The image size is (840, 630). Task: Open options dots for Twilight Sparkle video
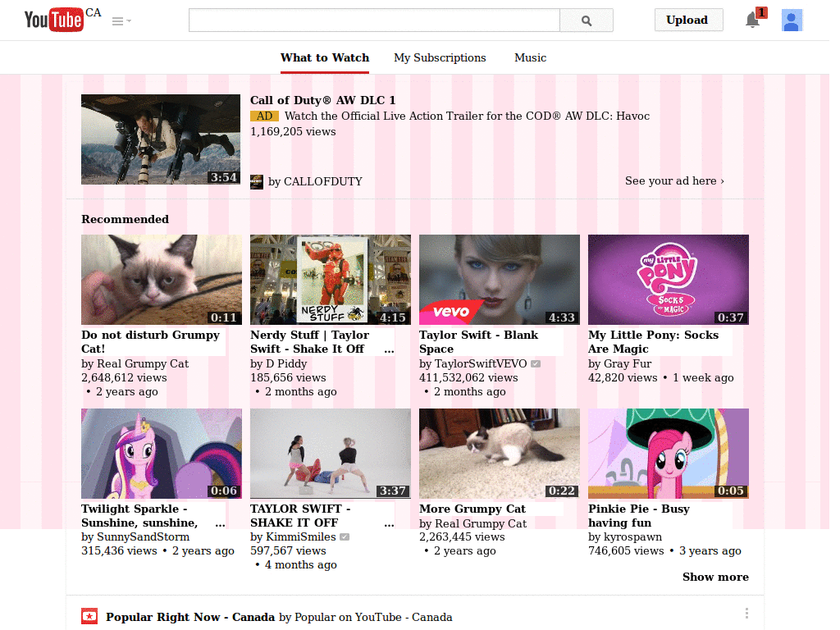[x=220, y=524]
